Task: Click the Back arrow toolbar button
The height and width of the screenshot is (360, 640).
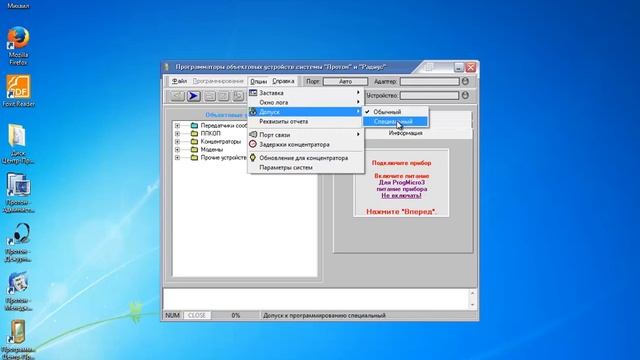Action: click(x=177, y=96)
